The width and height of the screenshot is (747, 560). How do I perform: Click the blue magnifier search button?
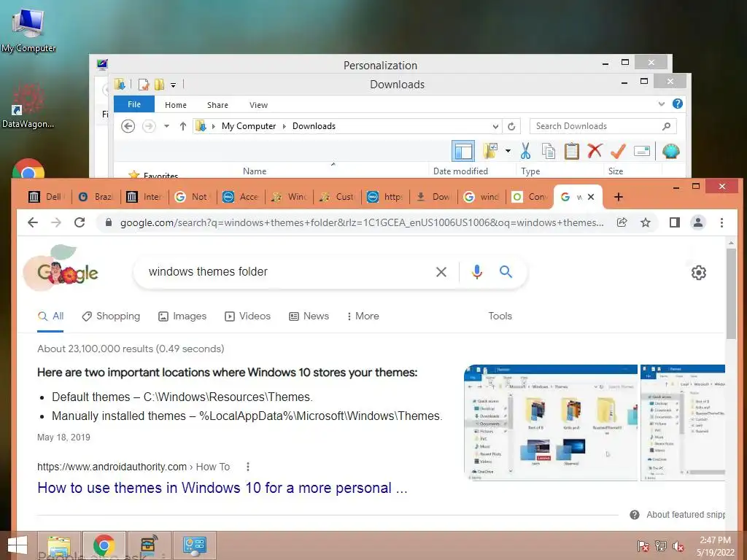point(506,272)
